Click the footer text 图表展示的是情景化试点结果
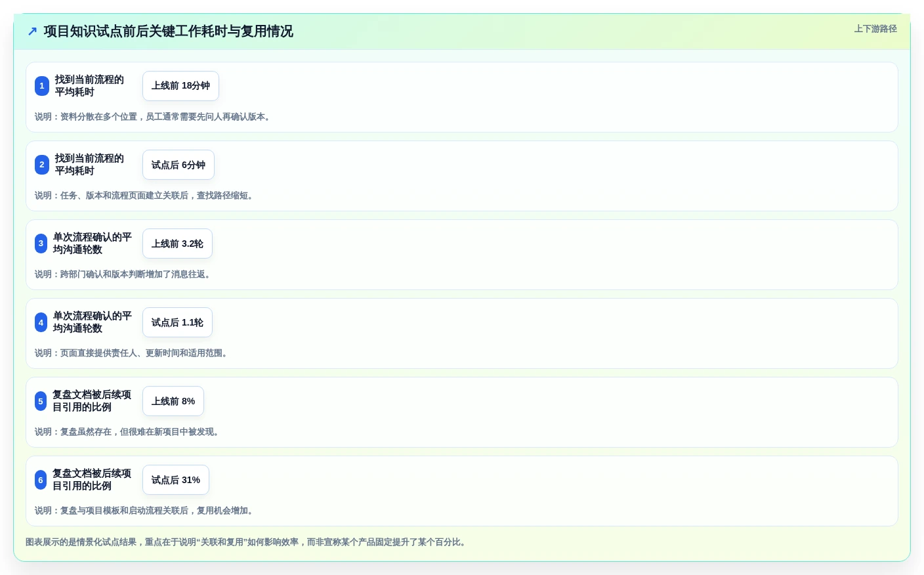This screenshot has width=924, height=575. [x=247, y=542]
